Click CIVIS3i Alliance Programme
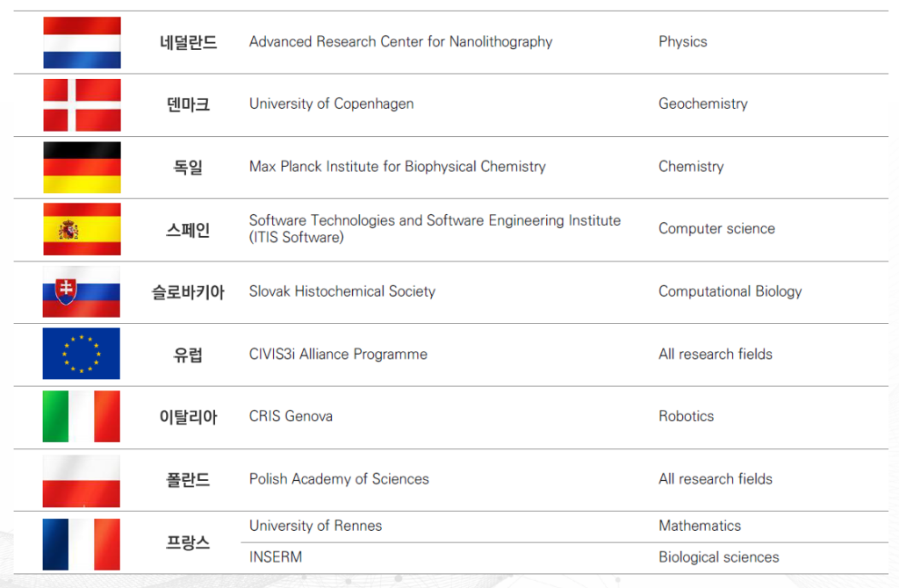Viewport: 899px width, 588px height. click(338, 355)
